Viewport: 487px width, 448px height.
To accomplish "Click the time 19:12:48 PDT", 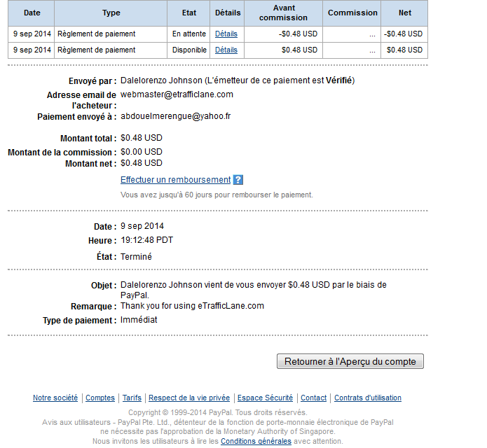I will click(146, 240).
